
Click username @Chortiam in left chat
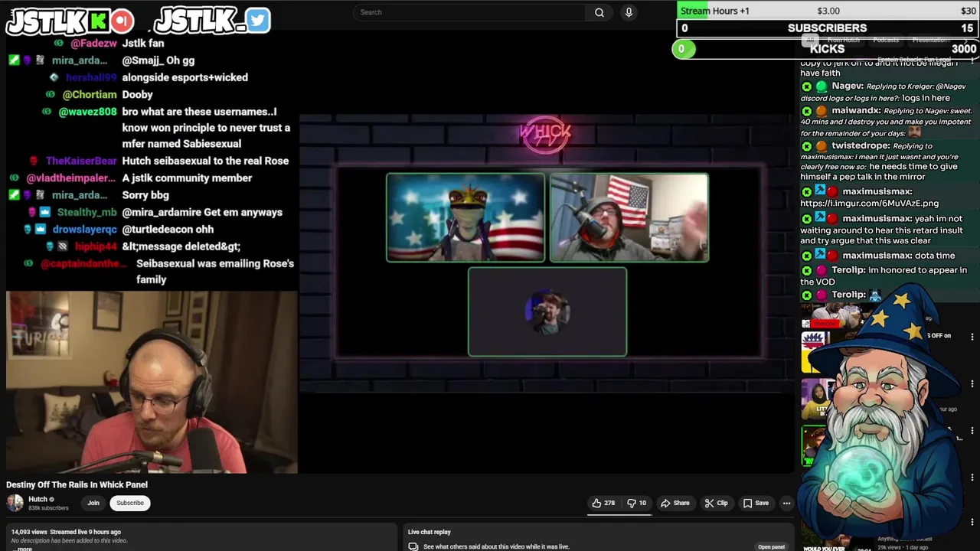coord(90,95)
